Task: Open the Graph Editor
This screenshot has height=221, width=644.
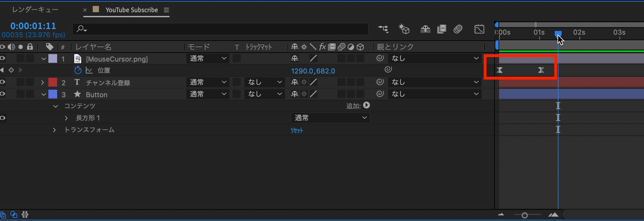Action: [x=479, y=29]
